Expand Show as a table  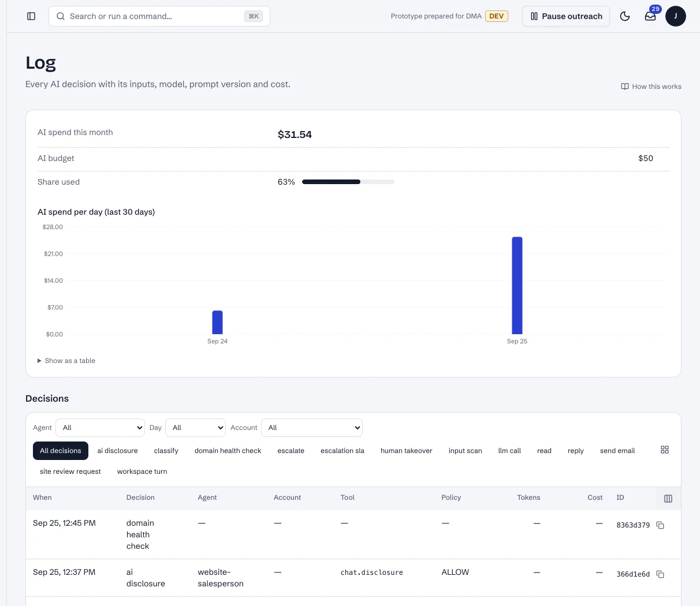click(x=66, y=361)
